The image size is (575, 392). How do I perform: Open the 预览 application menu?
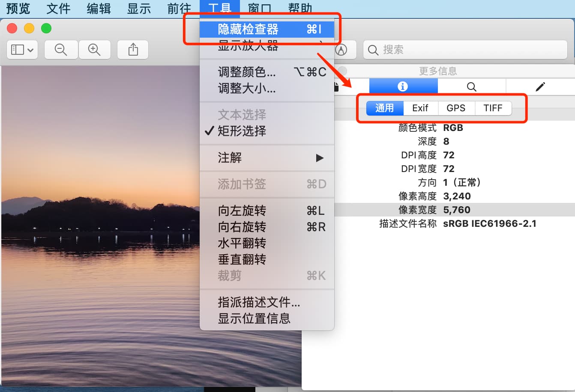[18, 9]
